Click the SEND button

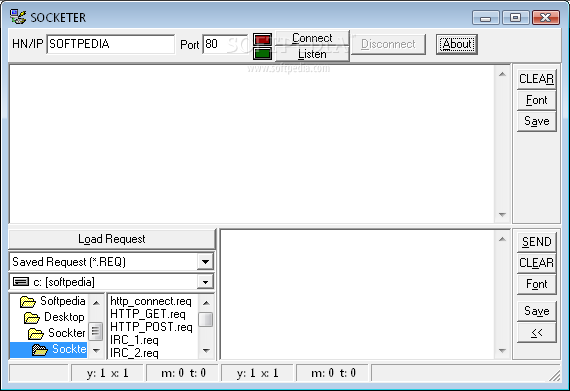click(537, 242)
